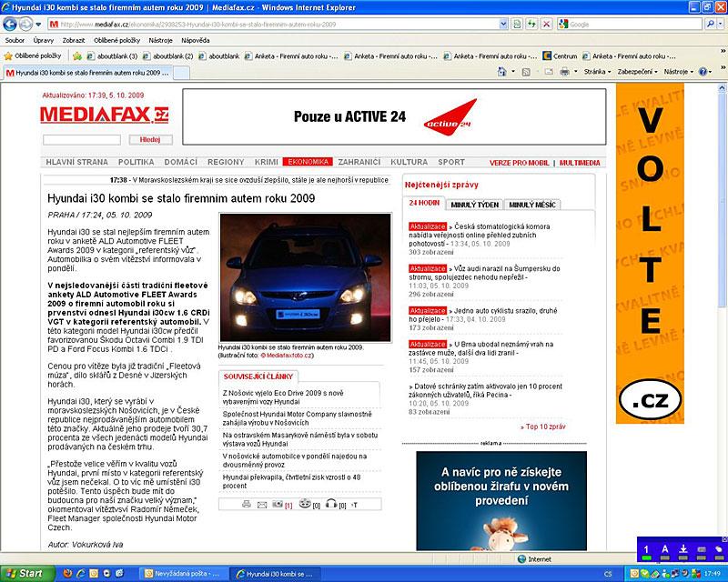The width and height of the screenshot is (728, 582).
Task: Launch Firefox from the Quick Launch bar
Action: (x=67, y=574)
